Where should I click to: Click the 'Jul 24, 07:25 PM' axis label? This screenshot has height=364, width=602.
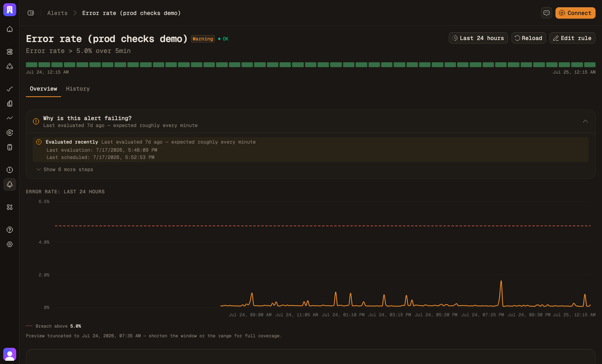(x=482, y=315)
